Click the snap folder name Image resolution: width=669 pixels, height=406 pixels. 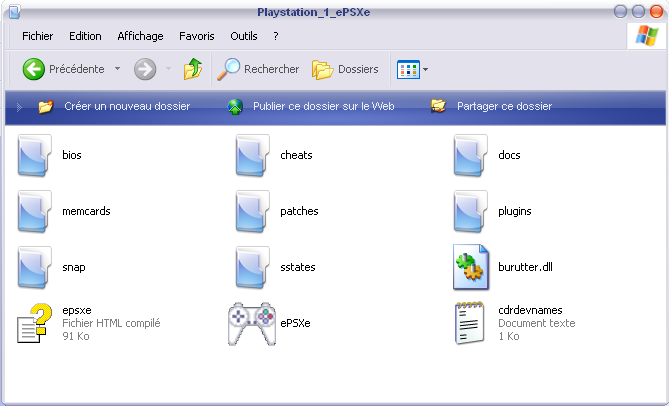pyautogui.click(x=74, y=267)
